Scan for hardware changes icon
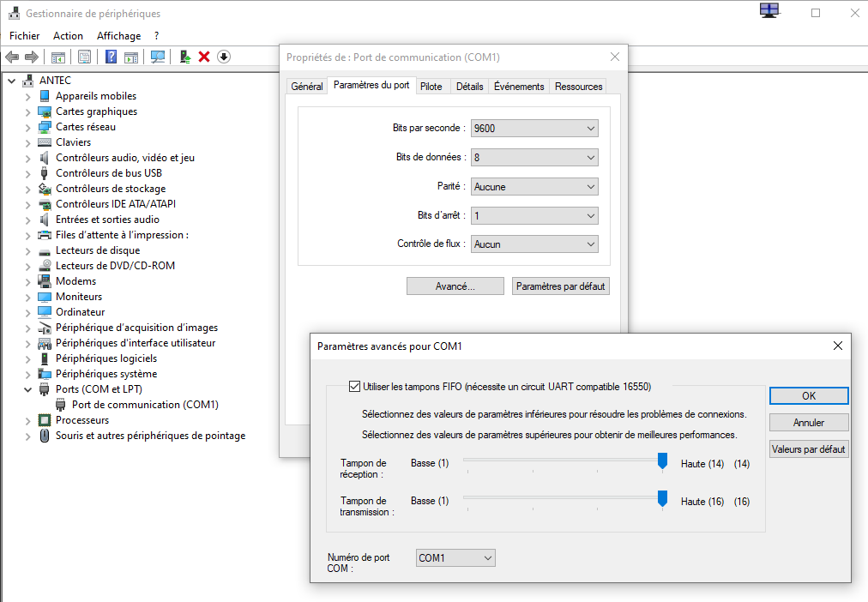This screenshot has height=602, width=868. click(x=158, y=57)
